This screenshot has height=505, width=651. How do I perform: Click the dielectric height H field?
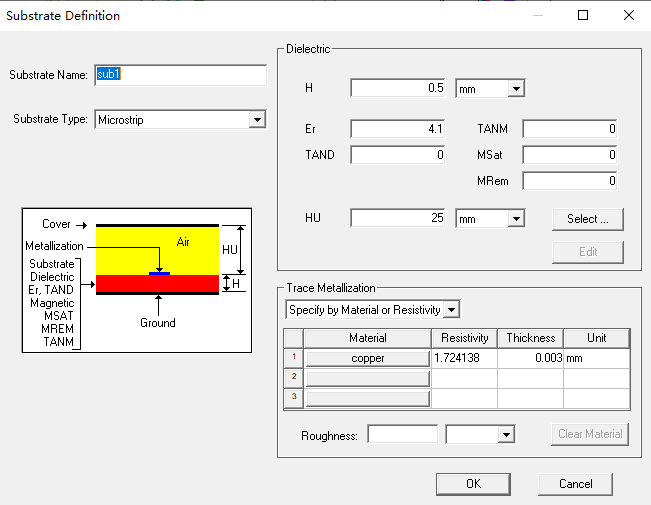point(398,88)
